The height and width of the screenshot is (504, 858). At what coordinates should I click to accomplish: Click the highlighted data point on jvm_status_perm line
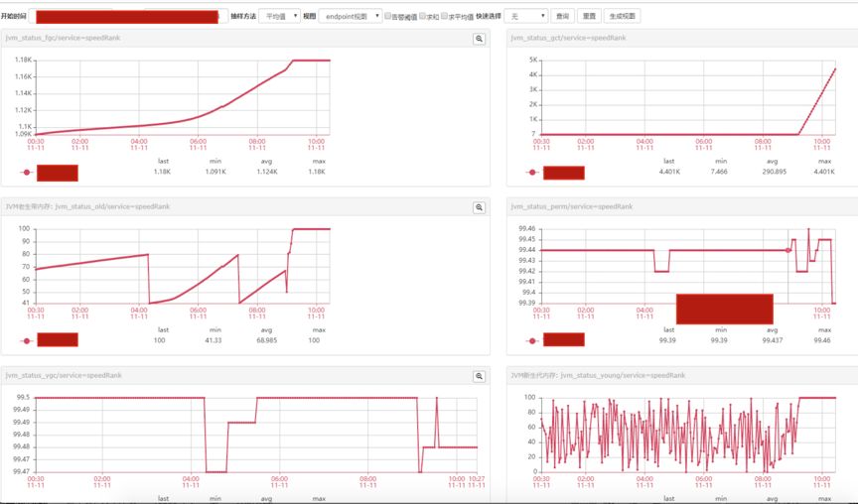[x=787, y=250]
